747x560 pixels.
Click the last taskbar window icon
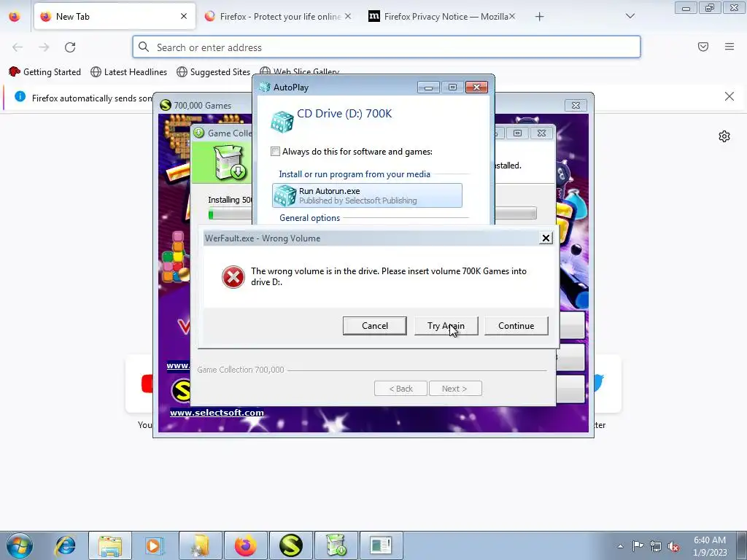click(381, 545)
